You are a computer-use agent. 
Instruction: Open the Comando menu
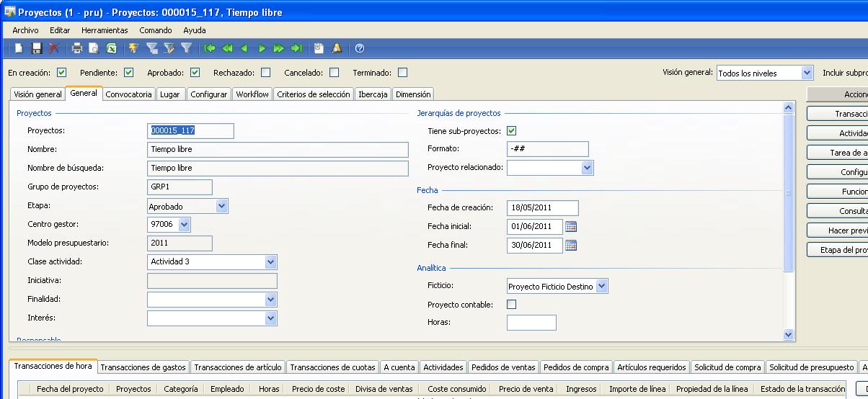tap(156, 30)
